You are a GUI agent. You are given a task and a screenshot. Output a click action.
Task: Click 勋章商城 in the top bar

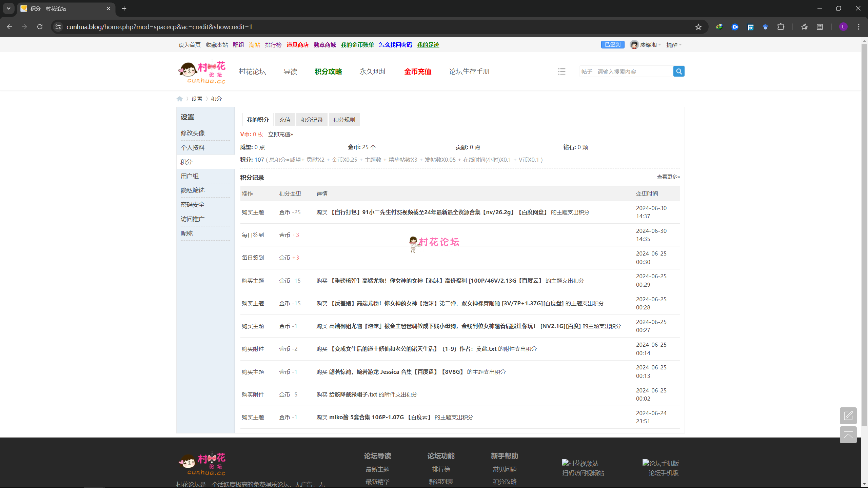324,45
